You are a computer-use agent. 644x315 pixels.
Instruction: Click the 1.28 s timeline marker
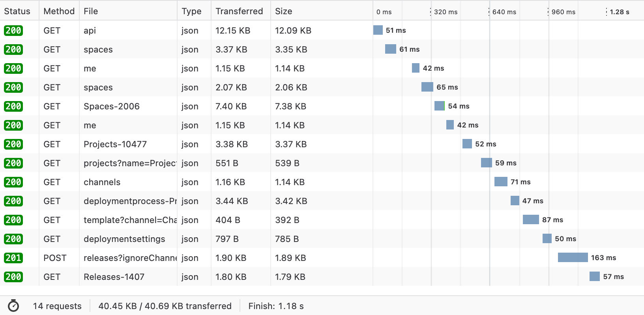[x=620, y=11]
